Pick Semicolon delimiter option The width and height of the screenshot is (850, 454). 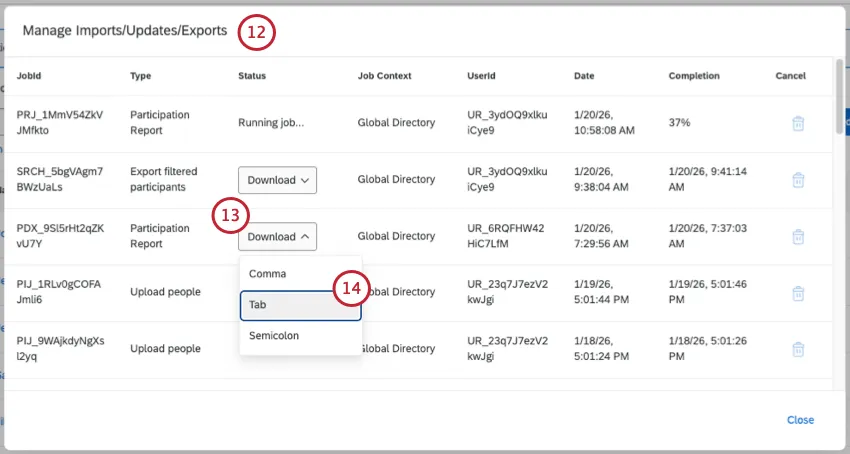pyautogui.click(x=274, y=336)
